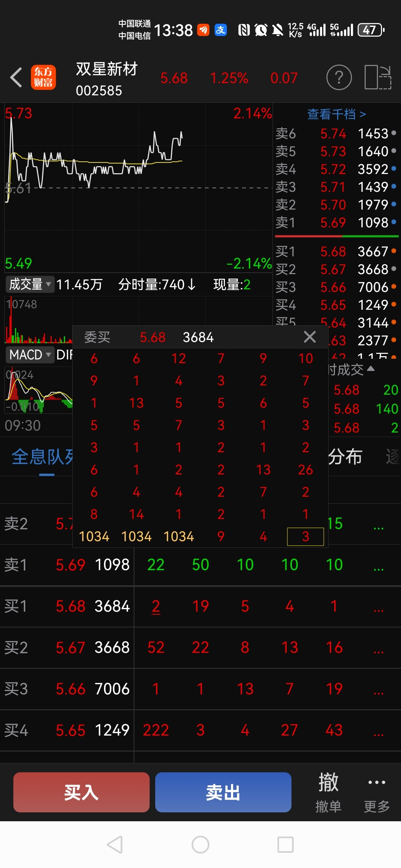Screen dimensions: 401x868
Task: Collapse the 分时成交 list arrow
Action: [371, 368]
